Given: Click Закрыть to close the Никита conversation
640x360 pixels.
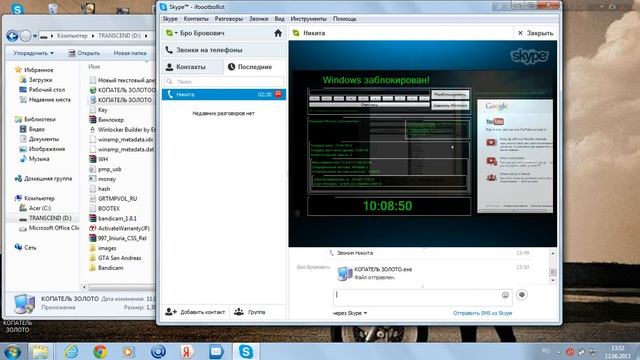Looking at the screenshot, I should coord(536,33).
